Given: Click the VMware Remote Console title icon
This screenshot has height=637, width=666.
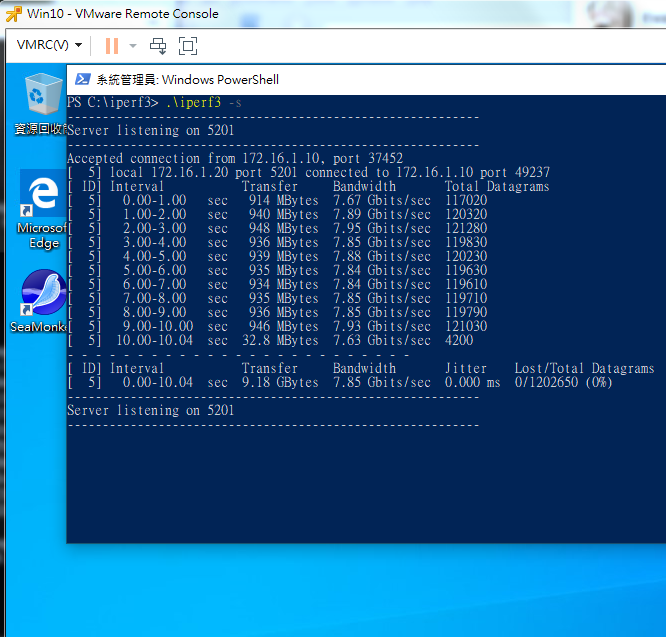Looking at the screenshot, I should (14, 14).
